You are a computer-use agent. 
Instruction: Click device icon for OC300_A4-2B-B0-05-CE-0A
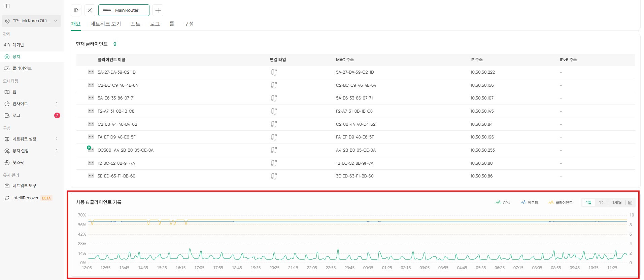pos(91,150)
